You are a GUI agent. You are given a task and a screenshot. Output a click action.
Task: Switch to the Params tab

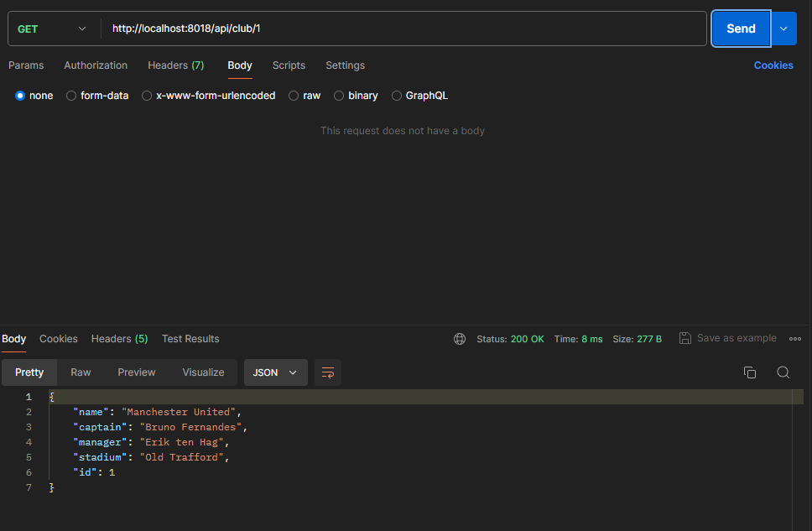[26, 65]
